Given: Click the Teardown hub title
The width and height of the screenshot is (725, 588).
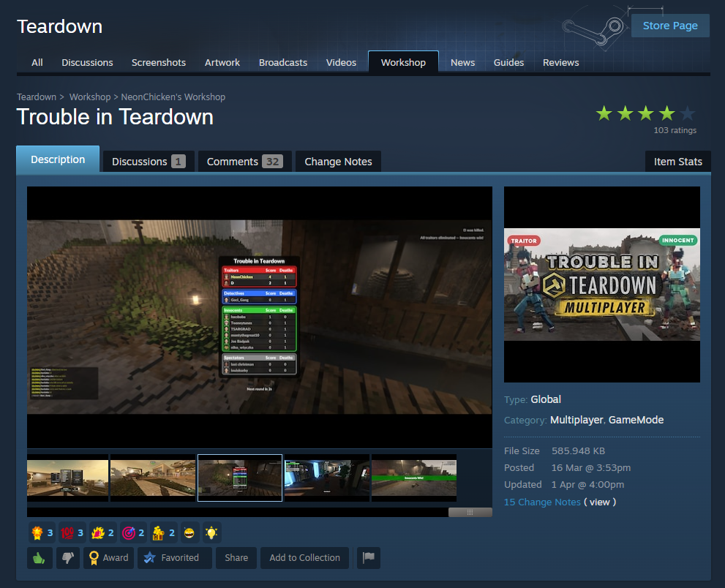Looking at the screenshot, I should pos(60,26).
